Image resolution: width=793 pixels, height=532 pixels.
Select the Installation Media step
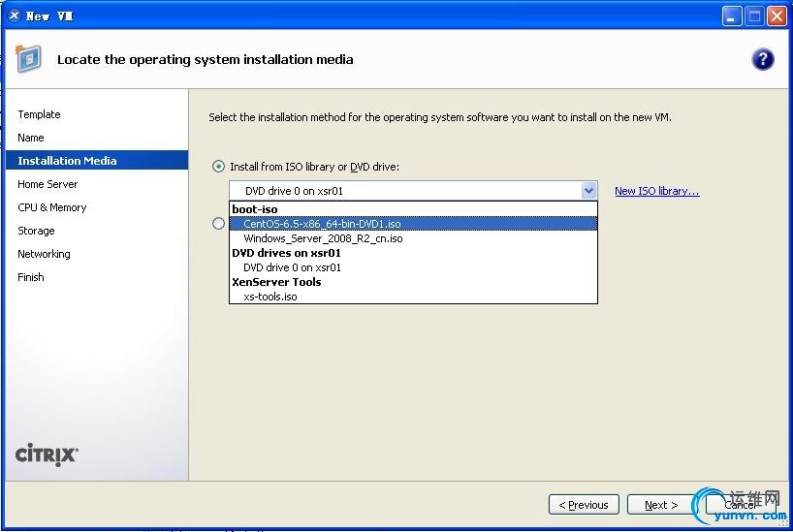tap(97, 160)
